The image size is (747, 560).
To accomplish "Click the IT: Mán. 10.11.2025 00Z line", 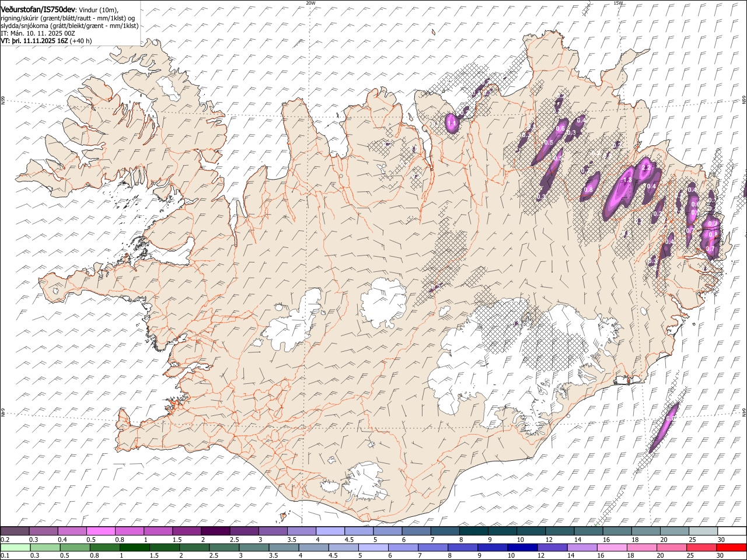I will [x=37, y=33].
